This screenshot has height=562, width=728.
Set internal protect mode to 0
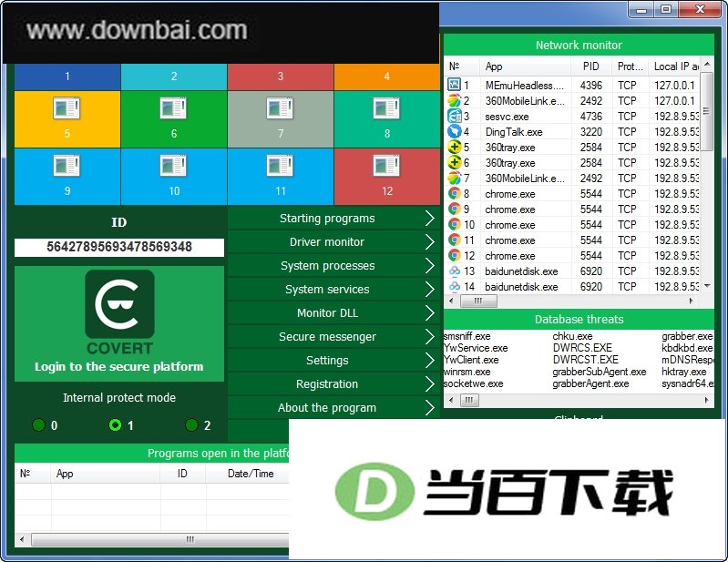click(38, 424)
